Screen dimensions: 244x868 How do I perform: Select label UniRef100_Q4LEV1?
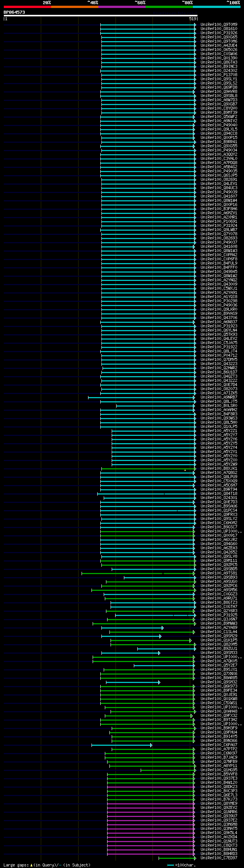click(219, 183)
